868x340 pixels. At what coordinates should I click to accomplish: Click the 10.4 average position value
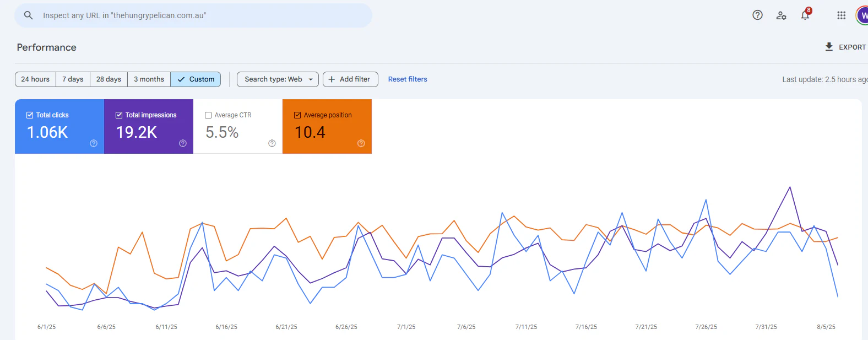tap(310, 132)
